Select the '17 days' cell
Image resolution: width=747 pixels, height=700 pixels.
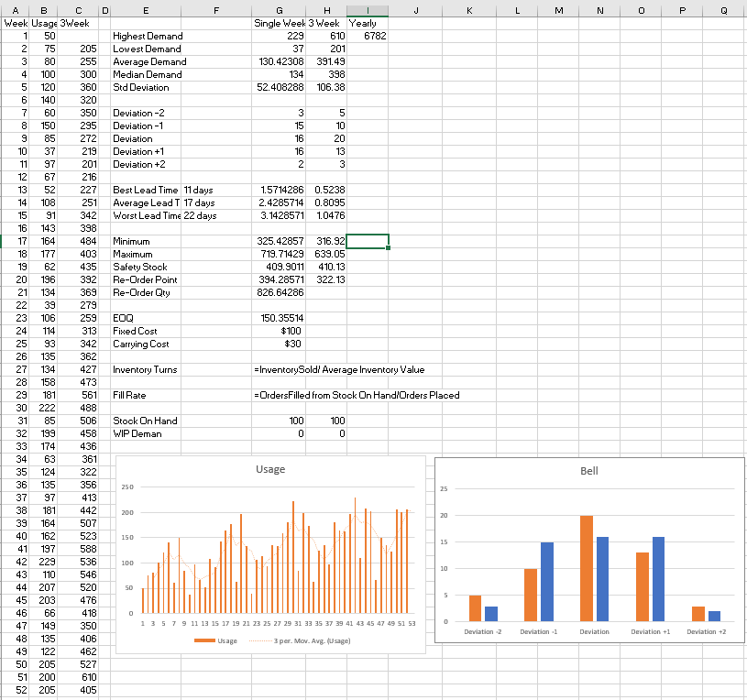point(216,202)
